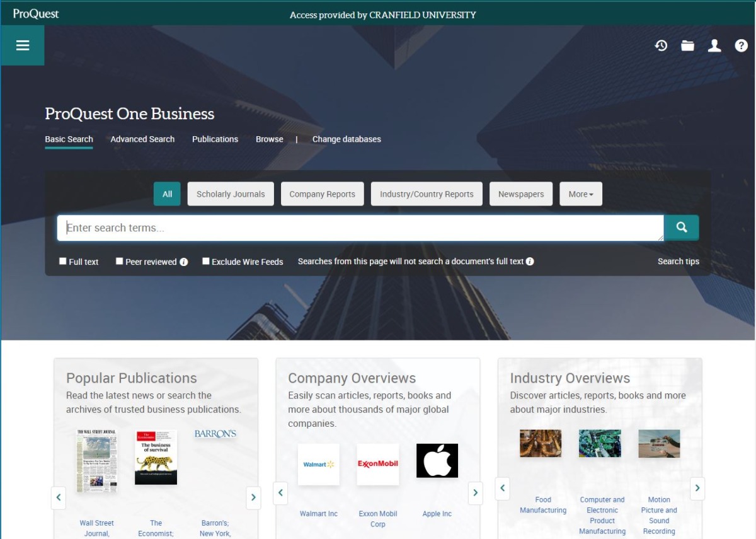Open the Help question mark icon
The image size is (756, 539).
click(x=742, y=45)
